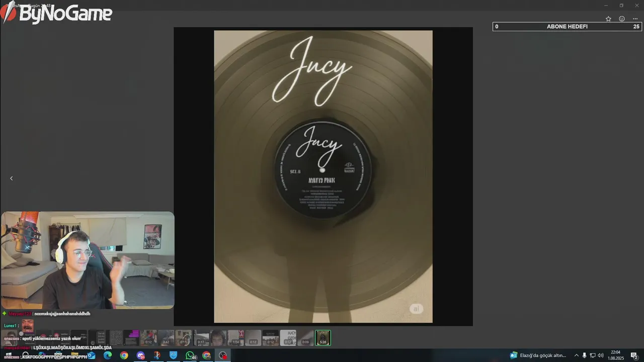Open Outlook from the taskbar
Viewport: 644px width, 362px height.
click(91, 355)
